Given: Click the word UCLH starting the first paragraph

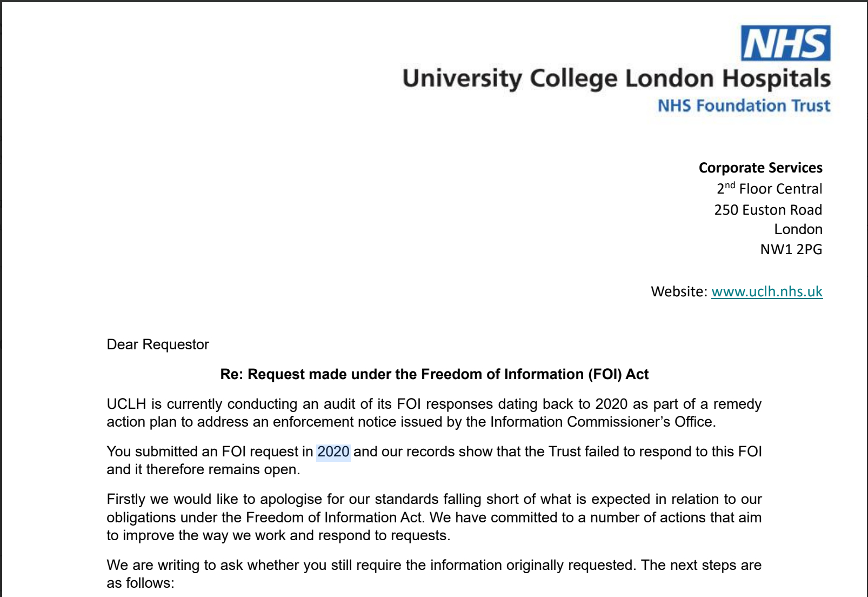Looking at the screenshot, I should pos(126,404).
